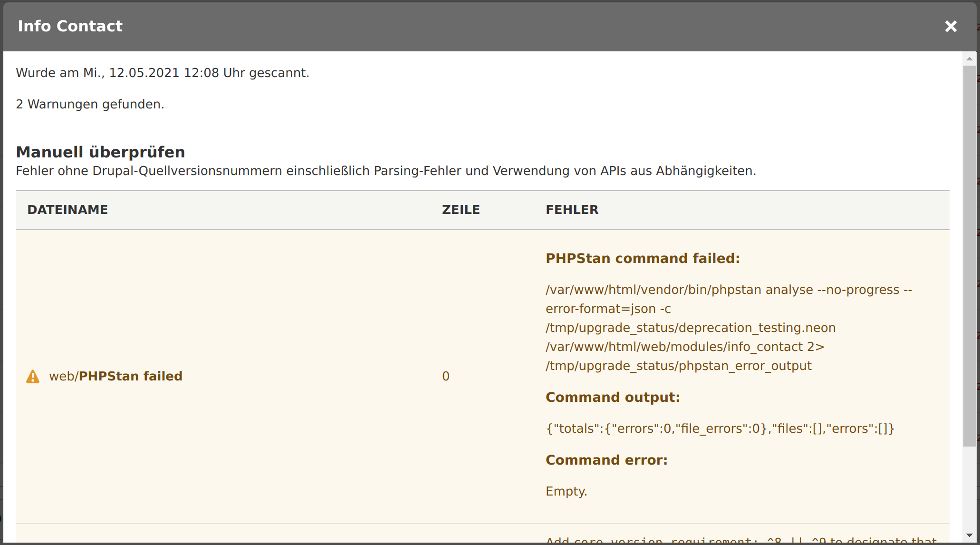Viewport: 980px width, 545px height.
Task: Click the Command error heading
Action: pyautogui.click(x=606, y=460)
